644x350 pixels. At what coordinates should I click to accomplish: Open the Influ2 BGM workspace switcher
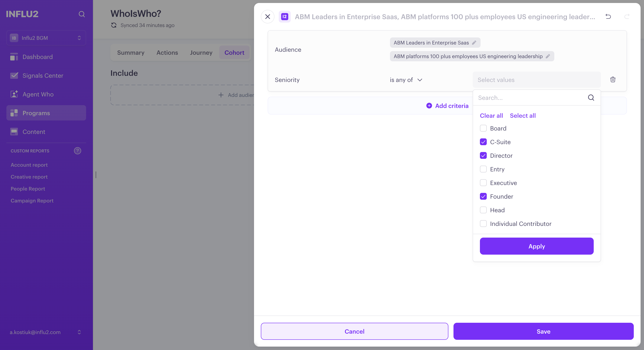[46, 38]
